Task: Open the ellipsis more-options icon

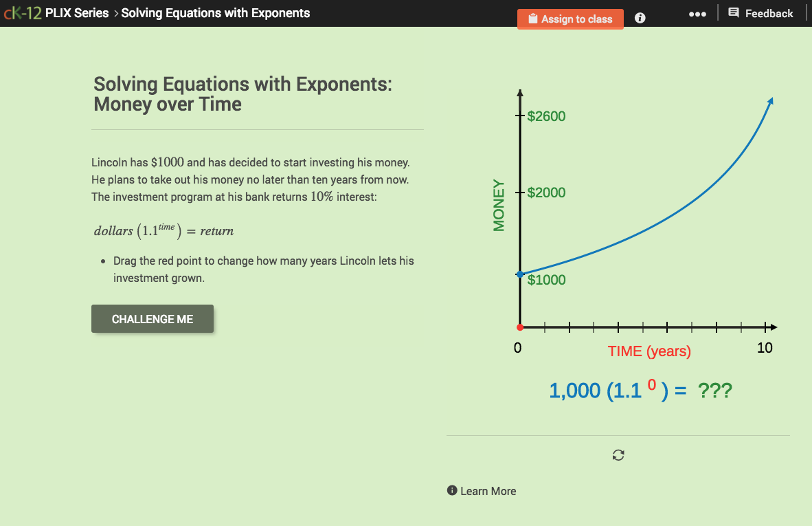Action: click(697, 13)
